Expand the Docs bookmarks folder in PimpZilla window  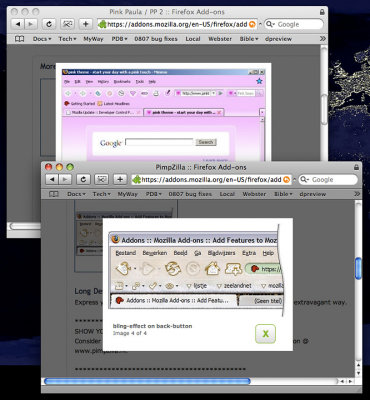76,194
